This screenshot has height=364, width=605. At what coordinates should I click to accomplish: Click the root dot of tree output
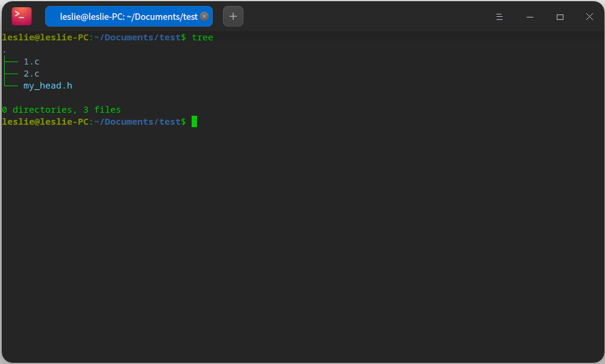tap(4, 51)
